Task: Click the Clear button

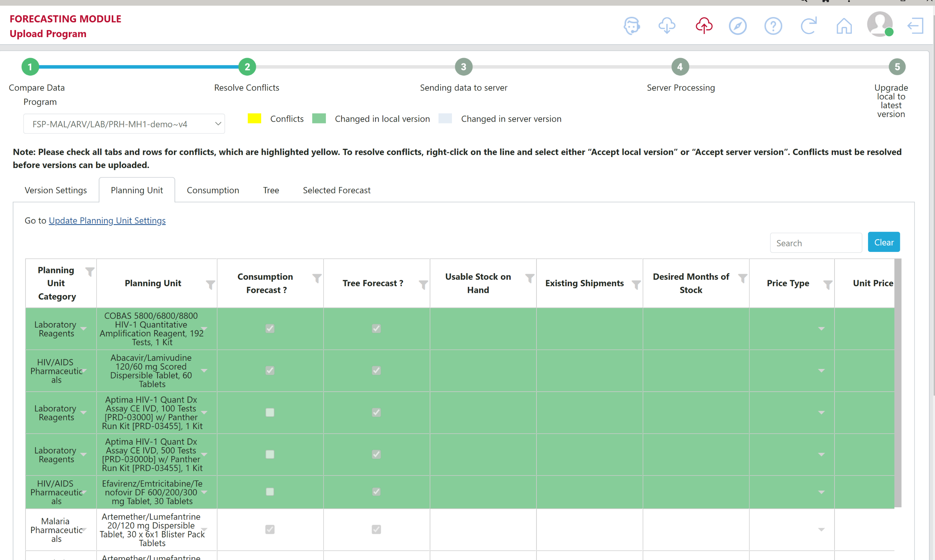Action: [884, 242]
